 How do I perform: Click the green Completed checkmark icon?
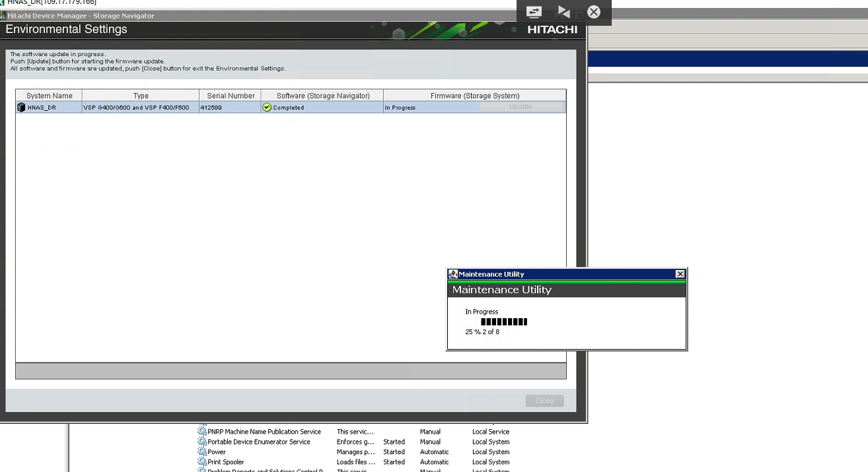(267, 107)
